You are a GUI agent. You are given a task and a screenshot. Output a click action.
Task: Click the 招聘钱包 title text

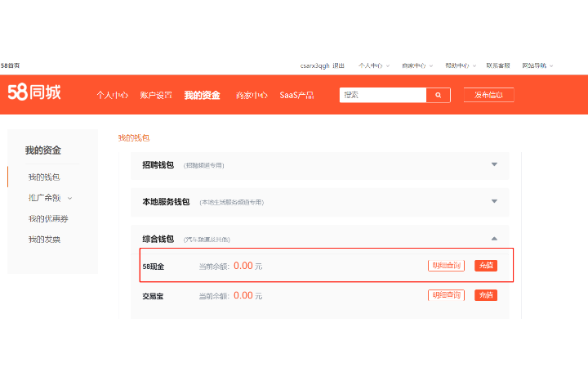click(x=158, y=165)
